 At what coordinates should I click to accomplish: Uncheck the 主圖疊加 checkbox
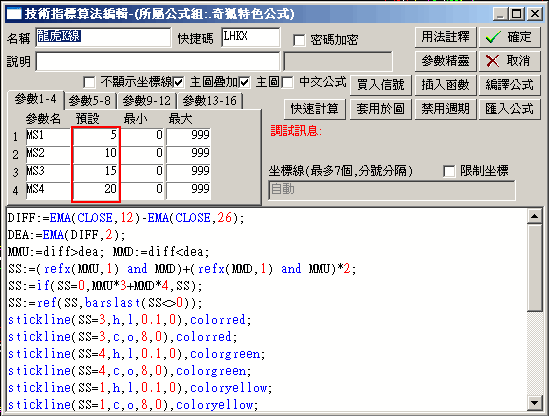point(178,83)
